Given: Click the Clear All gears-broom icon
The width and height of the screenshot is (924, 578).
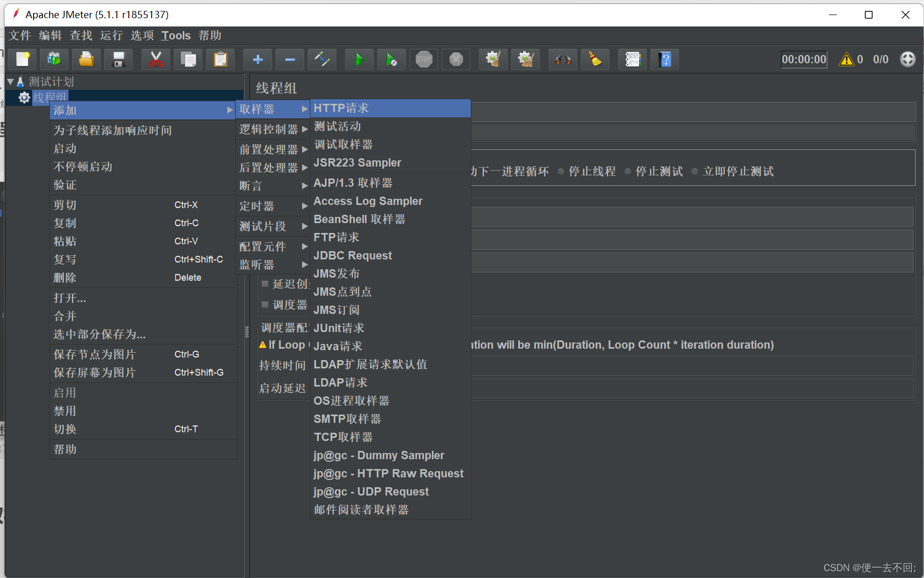Looking at the screenshot, I should point(526,59).
